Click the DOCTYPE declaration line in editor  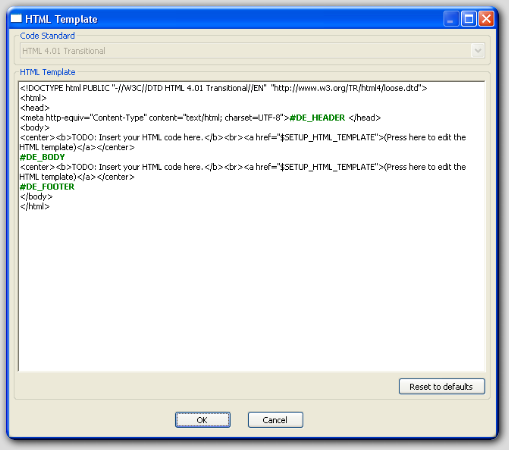(x=223, y=88)
